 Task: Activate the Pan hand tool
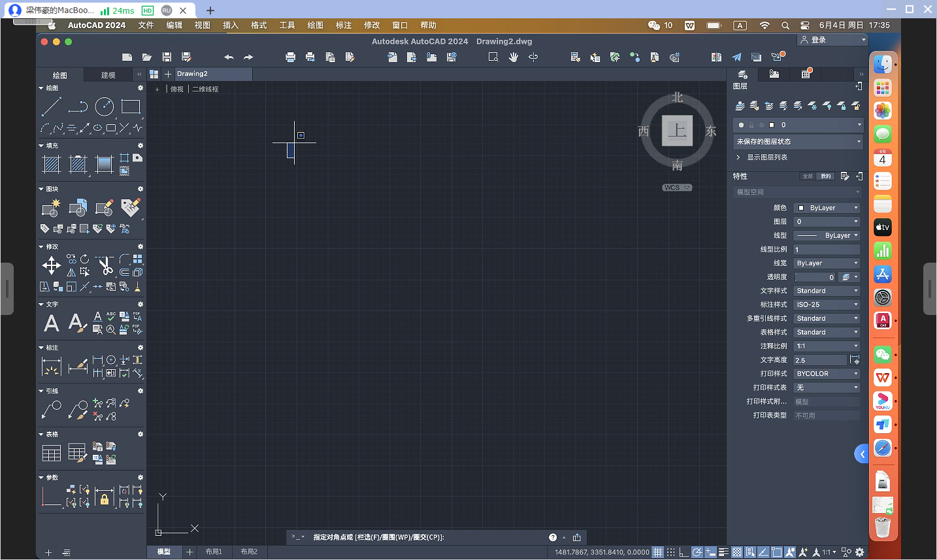(514, 58)
